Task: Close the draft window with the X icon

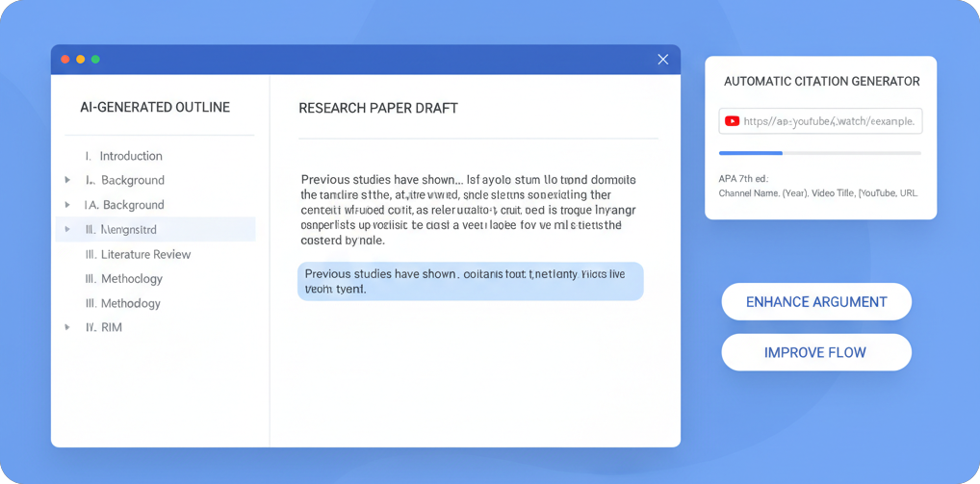Action: [x=662, y=60]
